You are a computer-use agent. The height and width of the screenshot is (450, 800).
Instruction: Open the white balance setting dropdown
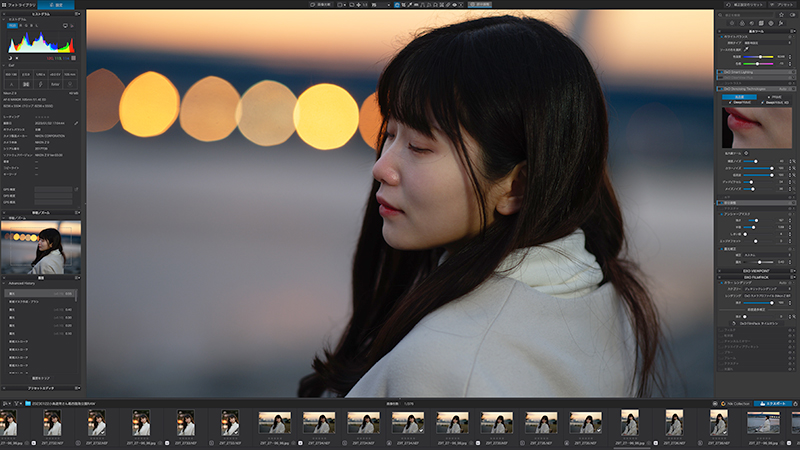pos(767,43)
